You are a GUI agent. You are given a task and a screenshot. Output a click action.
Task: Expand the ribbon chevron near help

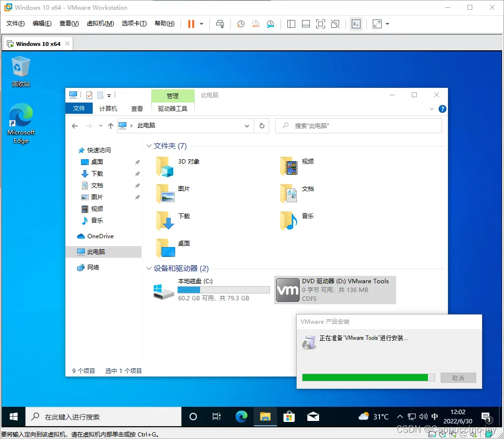pos(432,109)
